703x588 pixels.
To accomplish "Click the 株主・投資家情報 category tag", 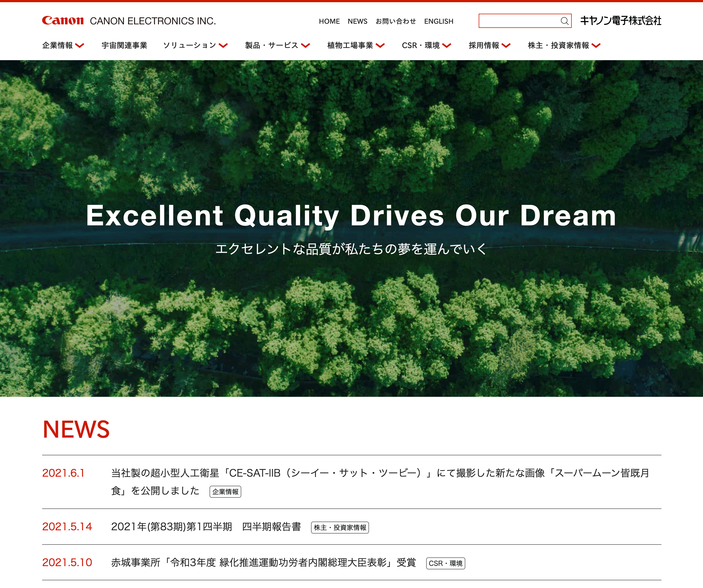I will (x=340, y=528).
